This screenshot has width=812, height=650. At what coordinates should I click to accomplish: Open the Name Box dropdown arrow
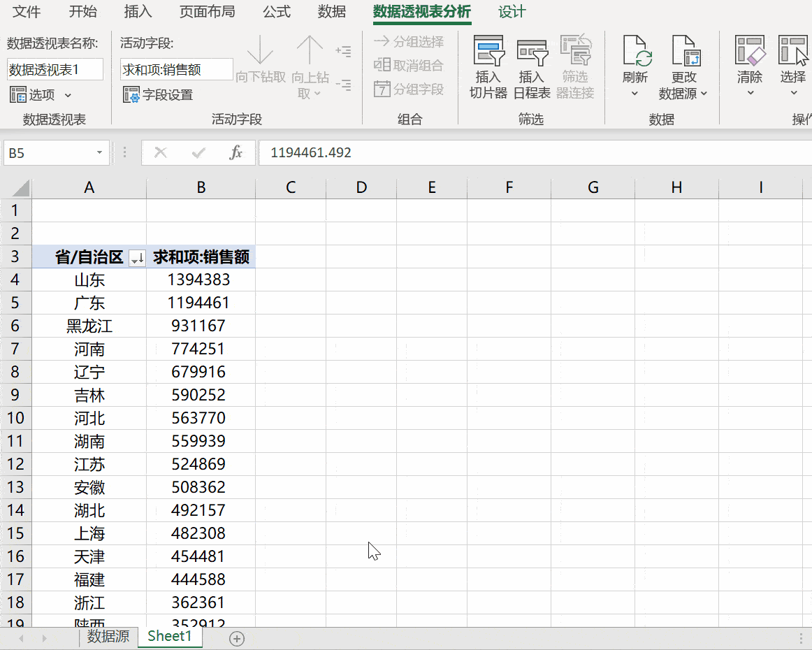(x=99, y=152)
